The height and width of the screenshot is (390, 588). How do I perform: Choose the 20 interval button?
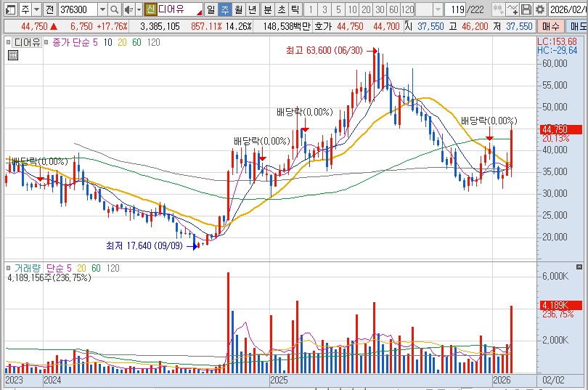point(366,9)
